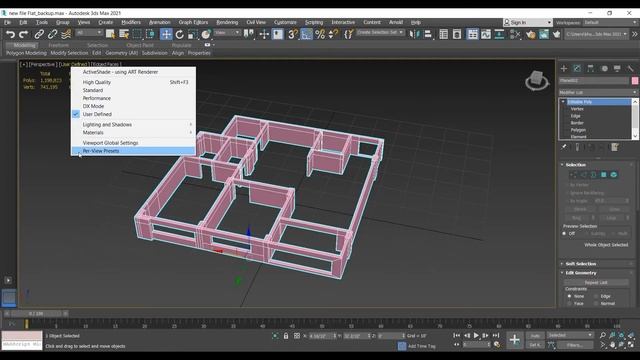Select the None constraint radio button
The height and width of the screenshot is (360, 640).
[x=569, y=296]
